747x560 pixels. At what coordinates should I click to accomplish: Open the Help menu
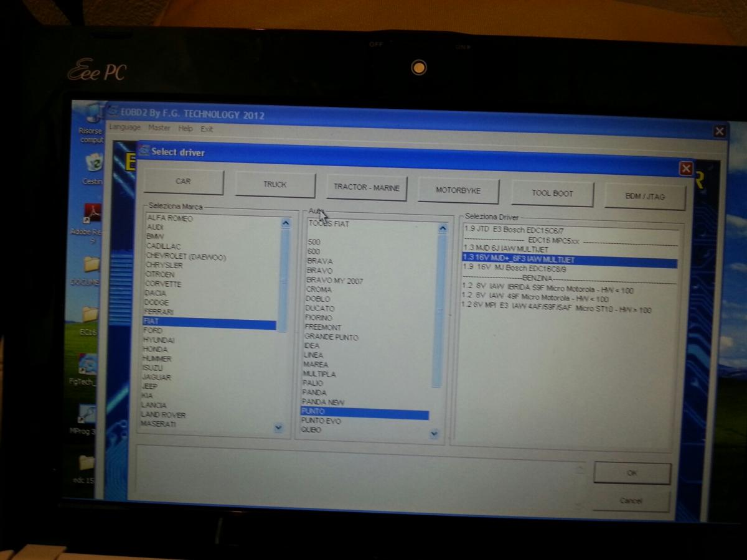(x=186, y=129)
